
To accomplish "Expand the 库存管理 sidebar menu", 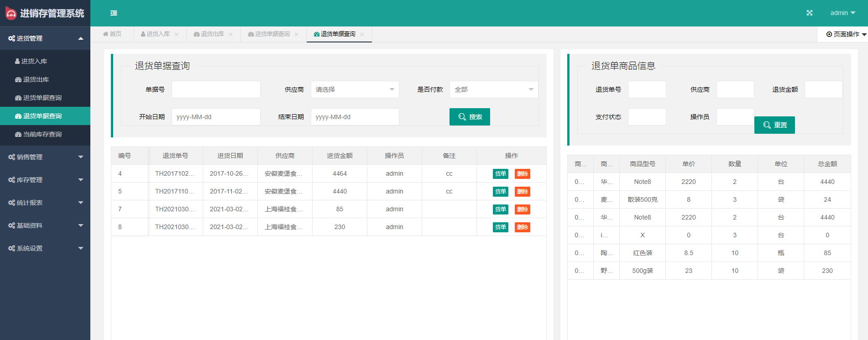I will pos(45,180).
